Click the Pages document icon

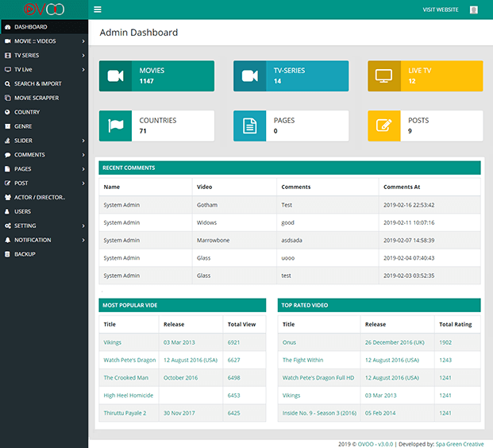250,126
